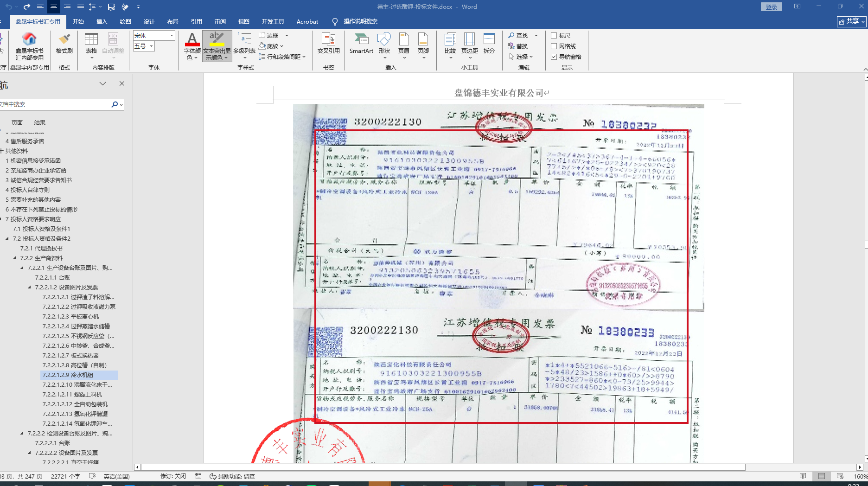The image size is (868, 486).
Task: Click the SmartArt icon in ribbon
Action: point(361,43)
